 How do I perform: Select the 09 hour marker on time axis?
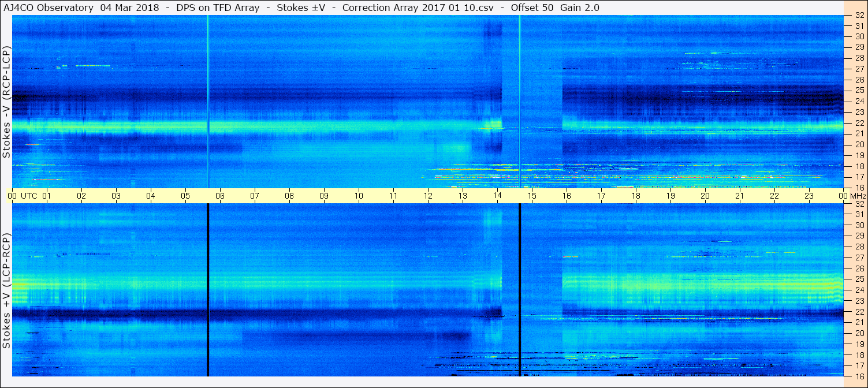point(324,196)
